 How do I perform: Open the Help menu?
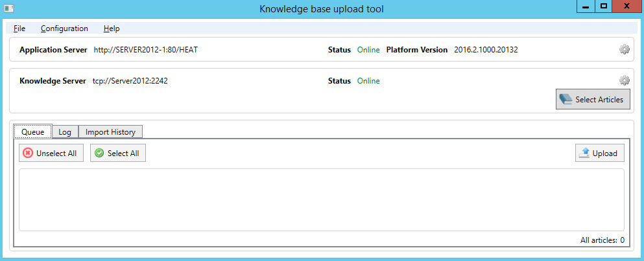click(112, 28)
